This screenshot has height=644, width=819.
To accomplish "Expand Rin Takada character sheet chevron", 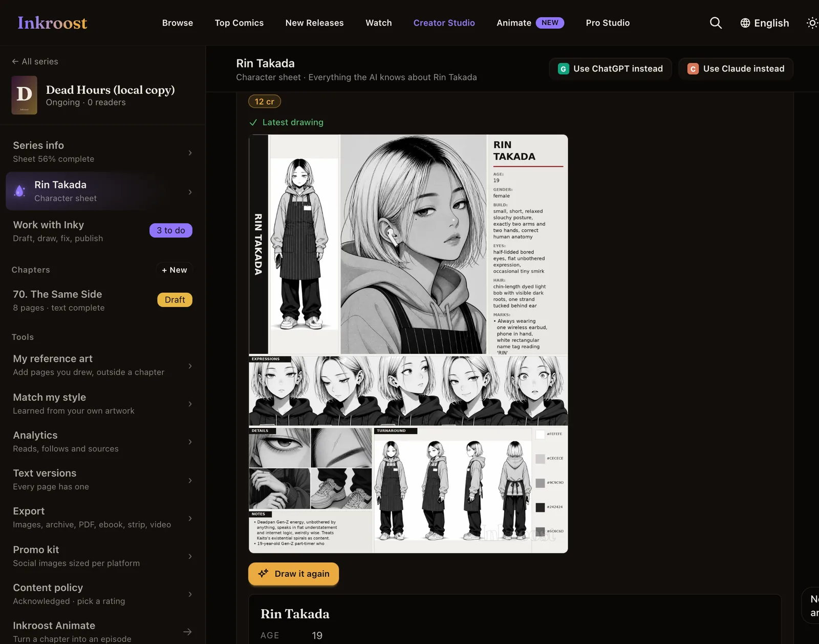I will pos(190,192).
